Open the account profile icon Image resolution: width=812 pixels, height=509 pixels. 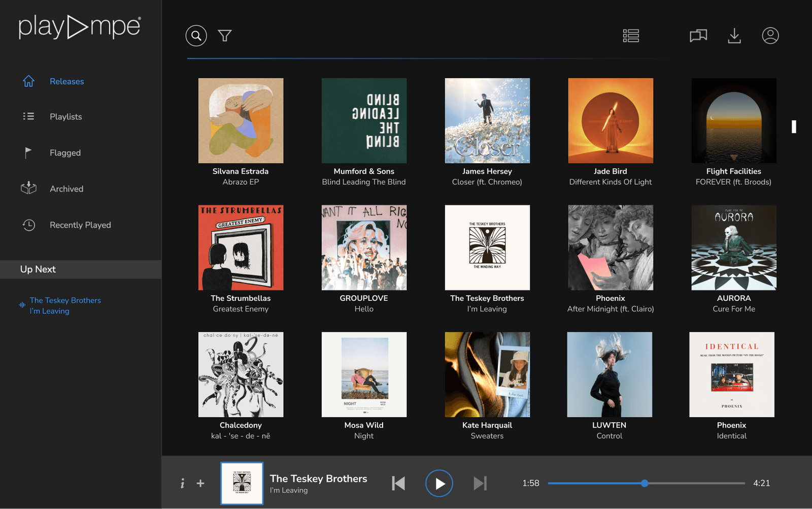tap(770, 36)
